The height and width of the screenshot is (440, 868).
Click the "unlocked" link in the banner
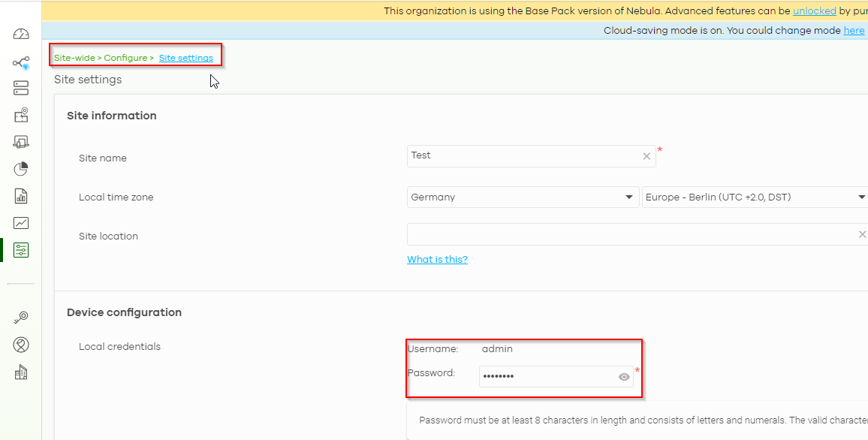click(814, 11)
